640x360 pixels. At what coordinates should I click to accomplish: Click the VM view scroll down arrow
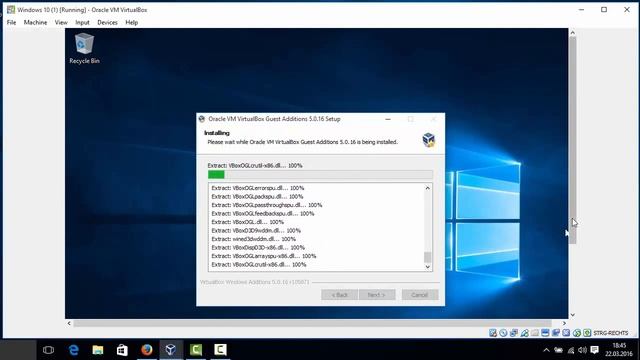pos(573,315)
